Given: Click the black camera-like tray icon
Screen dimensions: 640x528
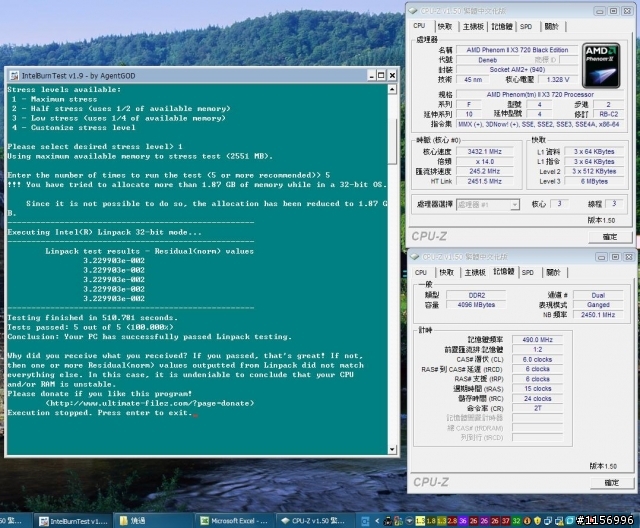Looking at the screenshot, I should pyautogui.click(x=388, y=521).
